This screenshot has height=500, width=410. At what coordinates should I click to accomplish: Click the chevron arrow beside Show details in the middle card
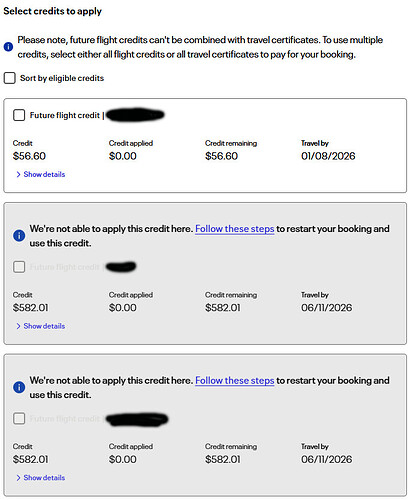pos(18,326)
